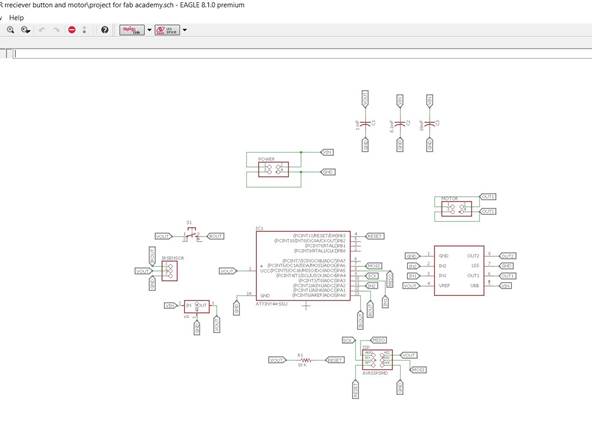Click the VIN net label near POWER
This screenshot has height=426, width=592.
(327, 152)
